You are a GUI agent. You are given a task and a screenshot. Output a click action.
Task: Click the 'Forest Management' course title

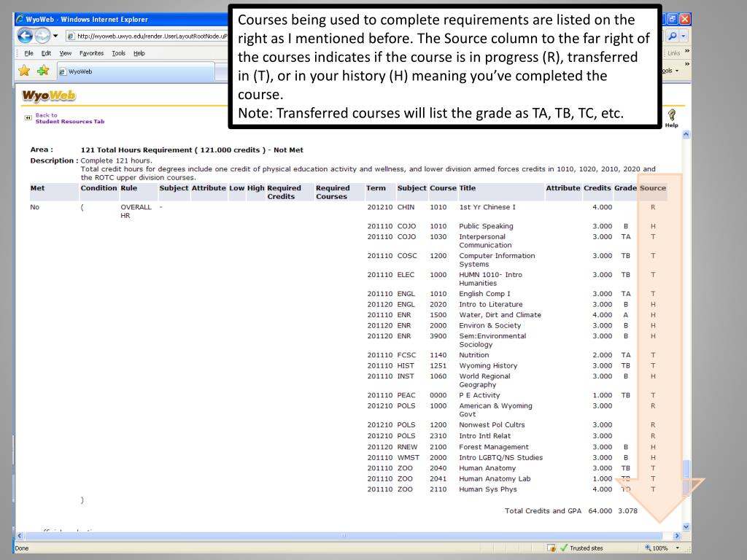coord(494,447)
